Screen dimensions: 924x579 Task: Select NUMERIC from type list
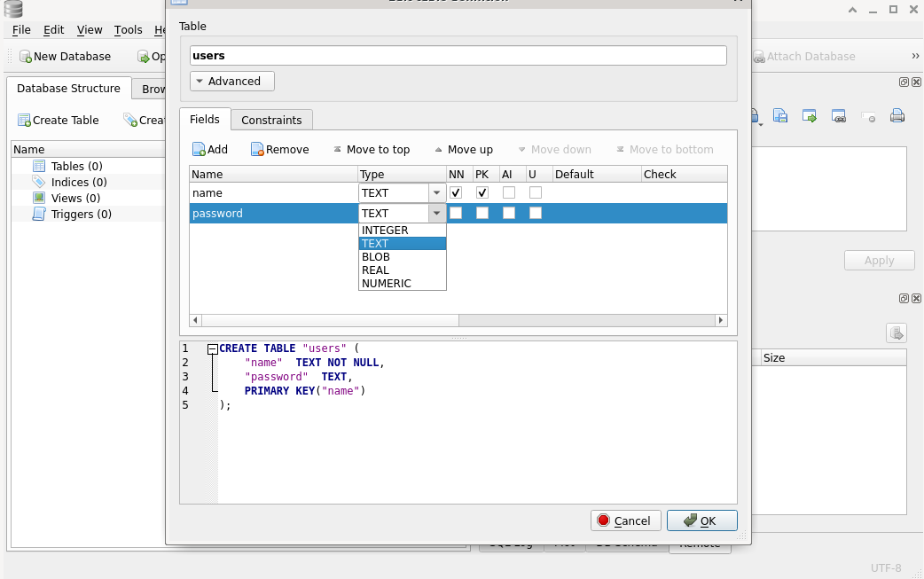(x=403, y=284)
